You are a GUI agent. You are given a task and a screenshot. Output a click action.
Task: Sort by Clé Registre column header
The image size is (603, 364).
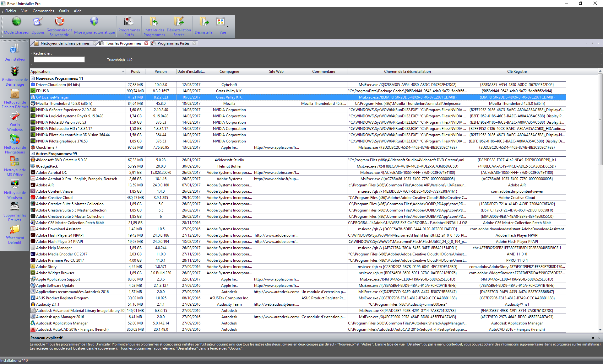(x=517, y=72)
